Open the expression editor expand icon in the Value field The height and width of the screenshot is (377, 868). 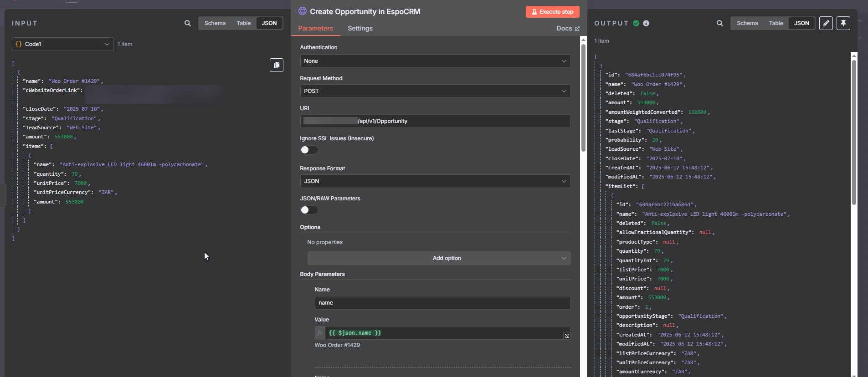(567, 336)
